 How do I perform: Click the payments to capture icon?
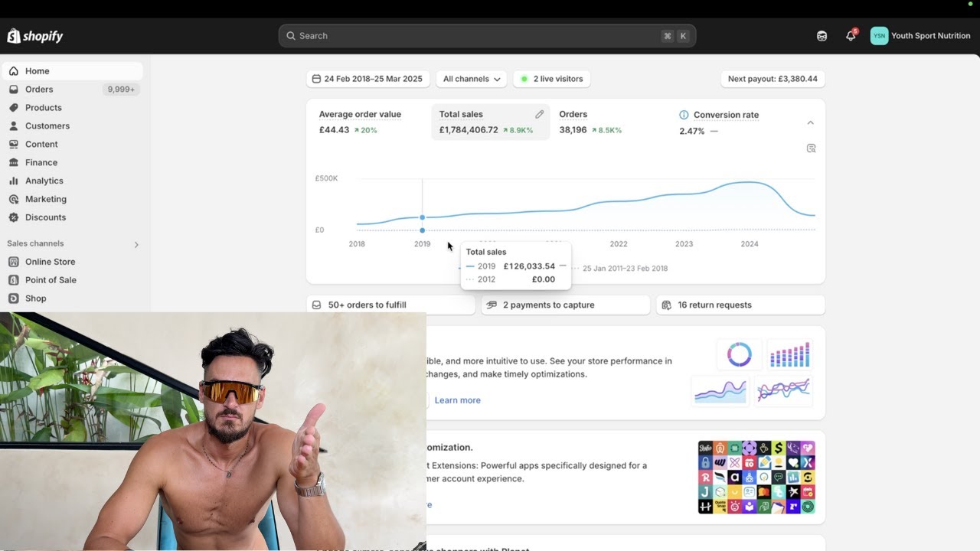point(491,305)
